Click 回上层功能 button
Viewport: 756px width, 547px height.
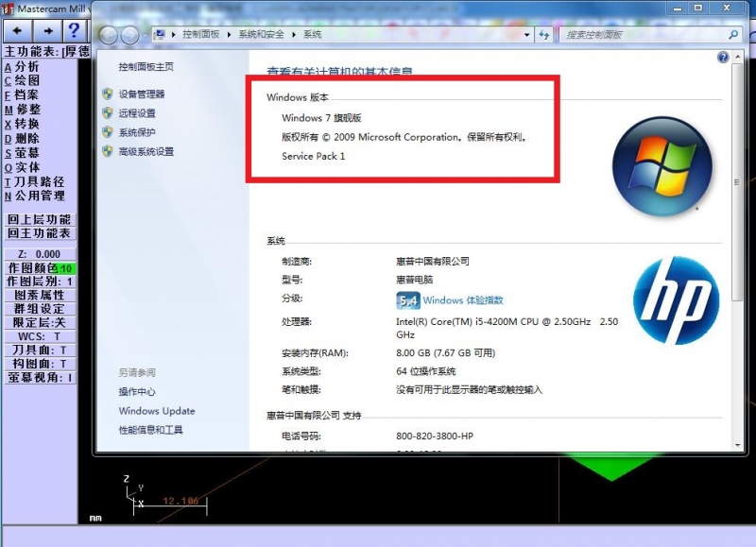tap(40, 219)
